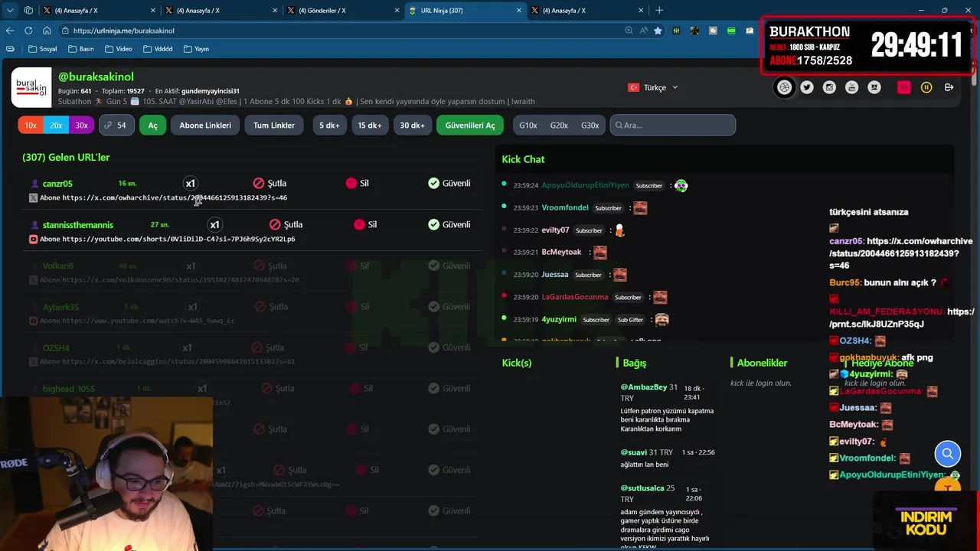
Task: Click the red square icon in header
Action: click(x=903, y=87)
